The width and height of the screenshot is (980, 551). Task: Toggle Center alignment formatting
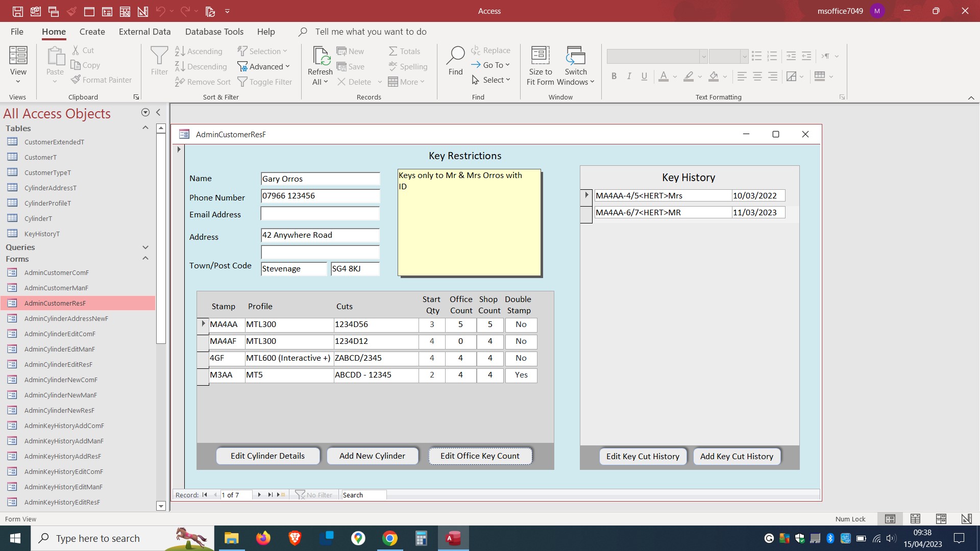[757, 76]
